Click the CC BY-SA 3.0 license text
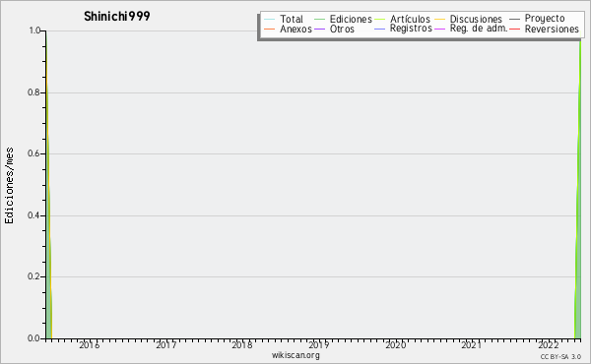This screenshot has height=364, width=591. click(x=560, y=357)
